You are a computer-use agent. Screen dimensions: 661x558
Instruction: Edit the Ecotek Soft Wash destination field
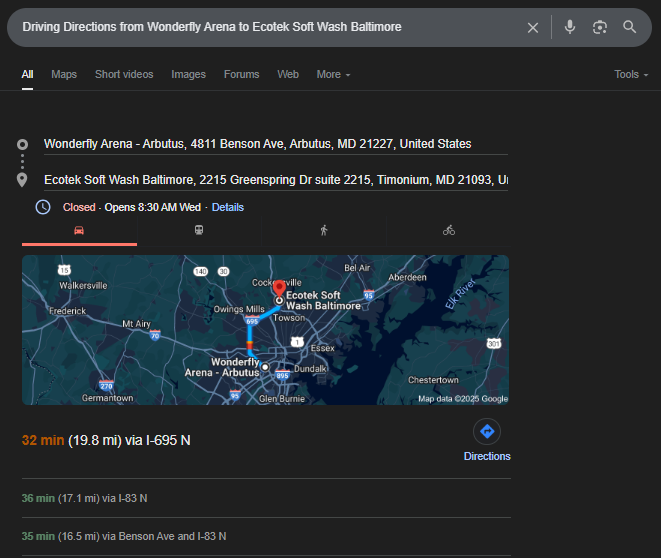click(276, 180)
